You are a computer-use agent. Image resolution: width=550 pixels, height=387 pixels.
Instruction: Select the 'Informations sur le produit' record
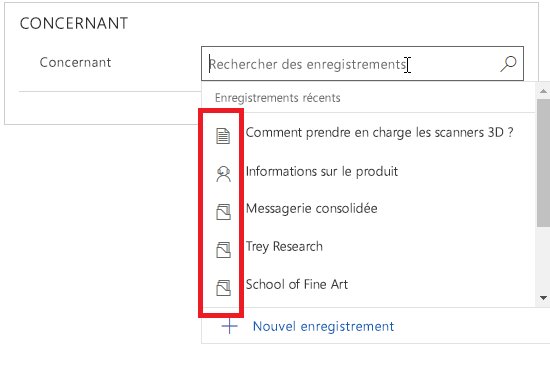point(322,172)
